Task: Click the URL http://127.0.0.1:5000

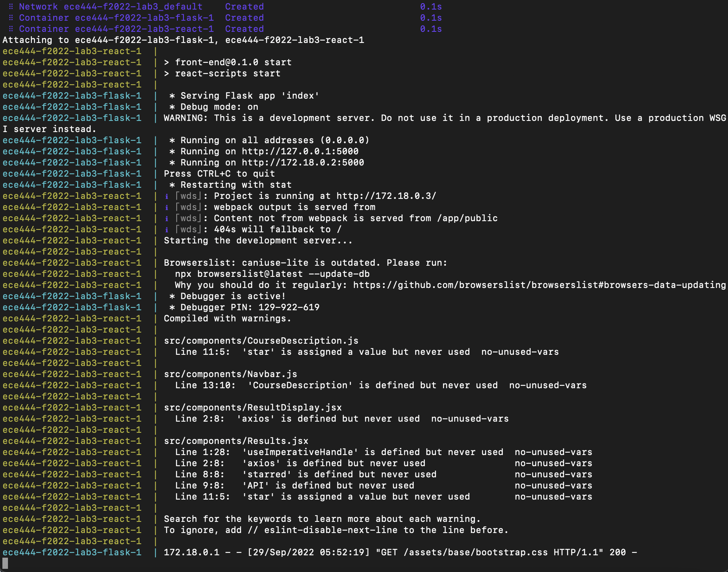Action: point(300,152)
